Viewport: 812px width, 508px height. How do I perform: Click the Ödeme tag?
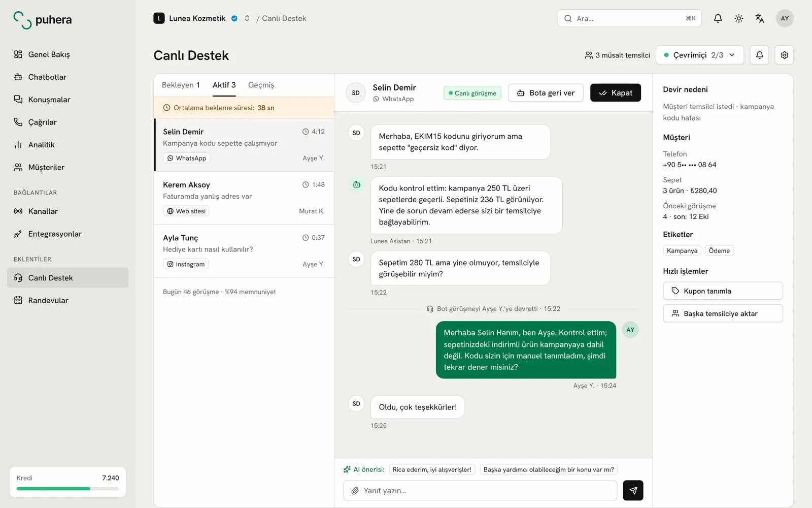pyautogui.click(x=719, y=250)
